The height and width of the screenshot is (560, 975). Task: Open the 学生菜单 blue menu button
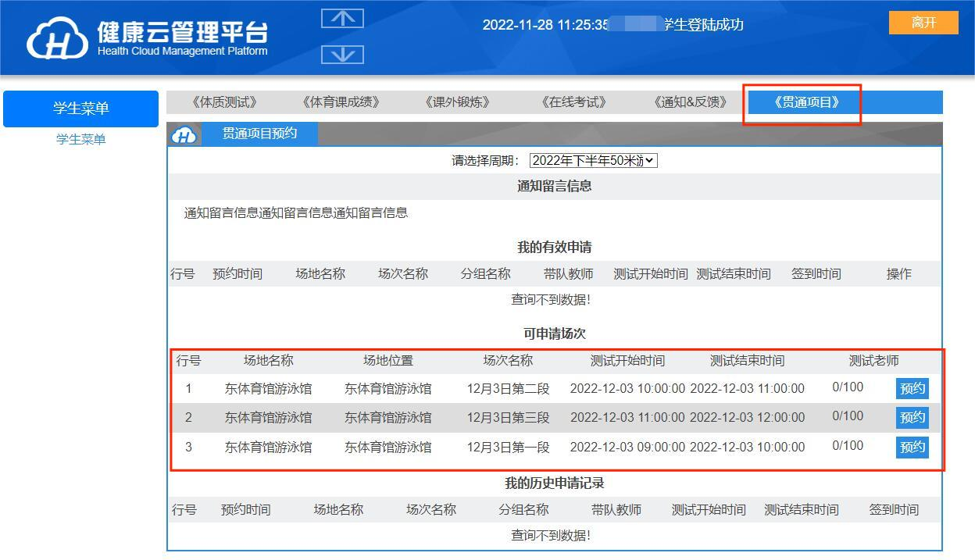tap(80, 109)
